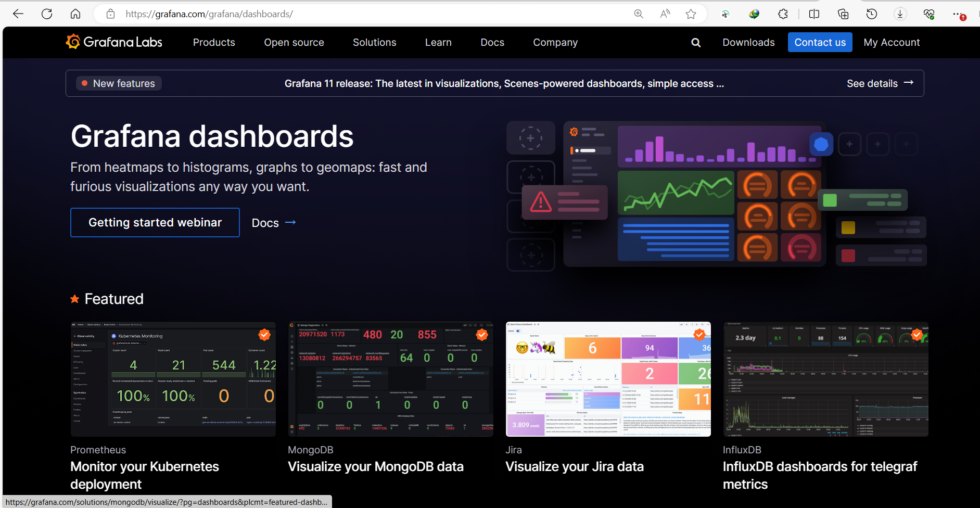Open the Getting started webinar button

(155, 222)
